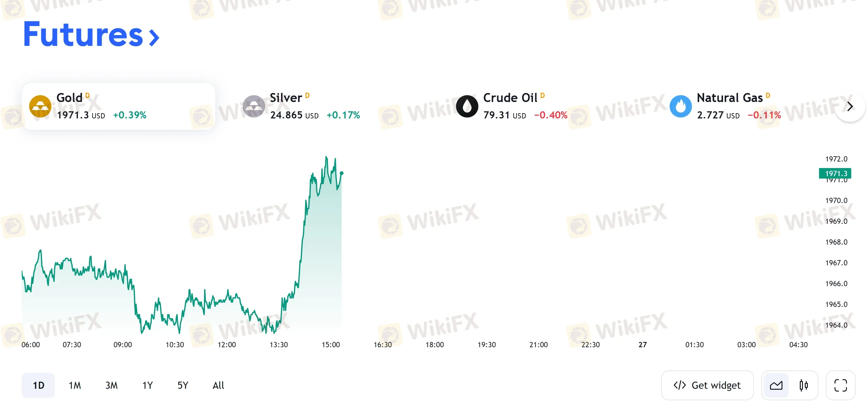Activate the All timeframe option

pos(218,385)
